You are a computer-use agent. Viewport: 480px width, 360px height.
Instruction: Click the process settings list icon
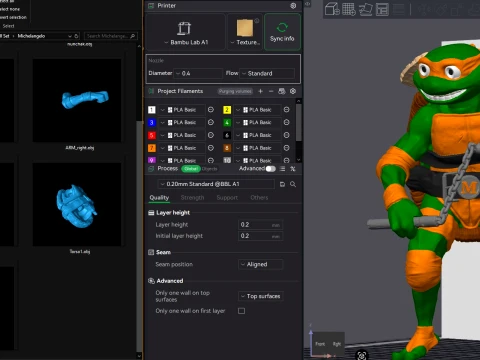pos(282,169)
